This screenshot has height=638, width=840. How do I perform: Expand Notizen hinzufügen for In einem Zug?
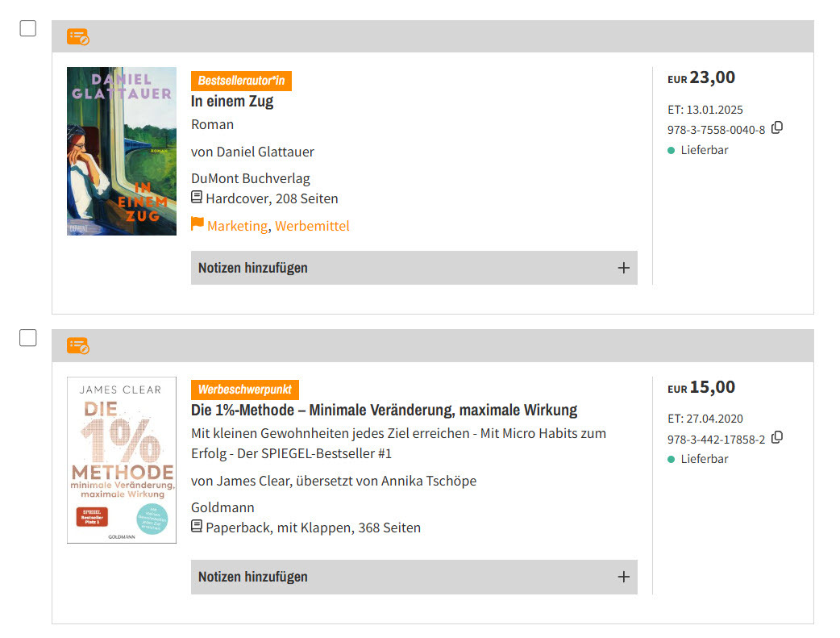coord(414,268)
